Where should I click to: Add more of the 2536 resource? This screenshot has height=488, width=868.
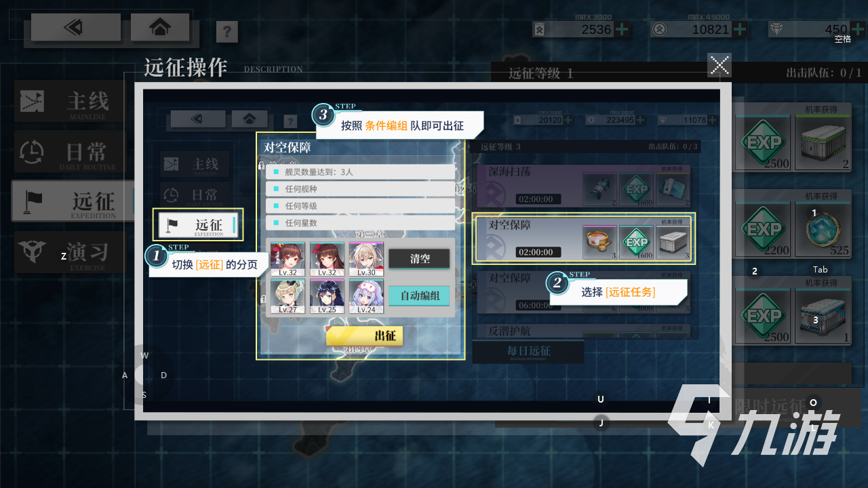[x=622, y=29]
